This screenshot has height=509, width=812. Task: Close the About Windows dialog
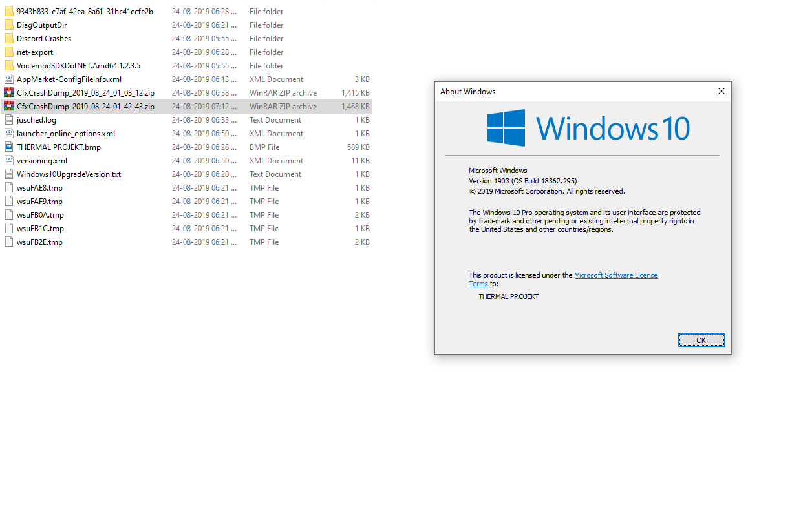[721, 92]
